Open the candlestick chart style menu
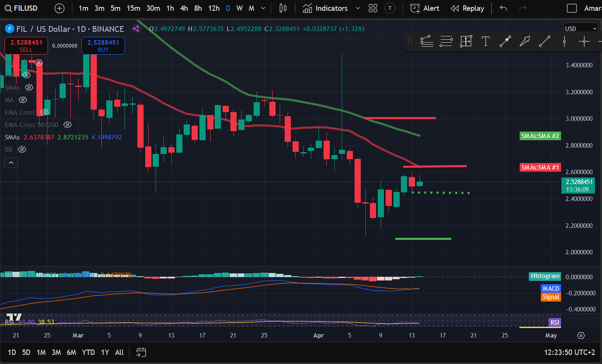602x364 pixels. [283, 8]
